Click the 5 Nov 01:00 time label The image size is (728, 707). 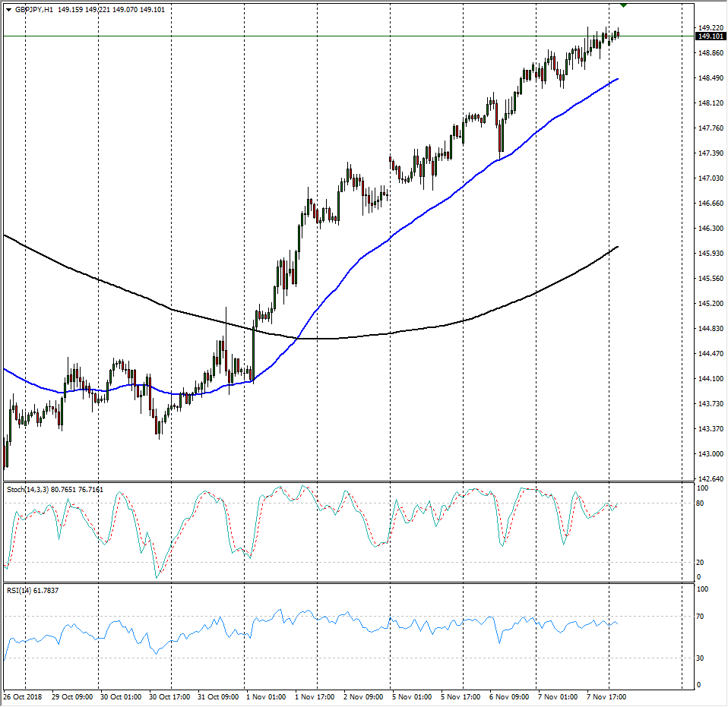(412, 696)
